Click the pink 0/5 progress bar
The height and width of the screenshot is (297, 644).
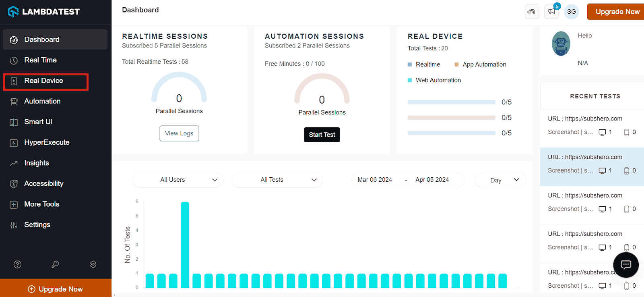(x=451, y=118)
